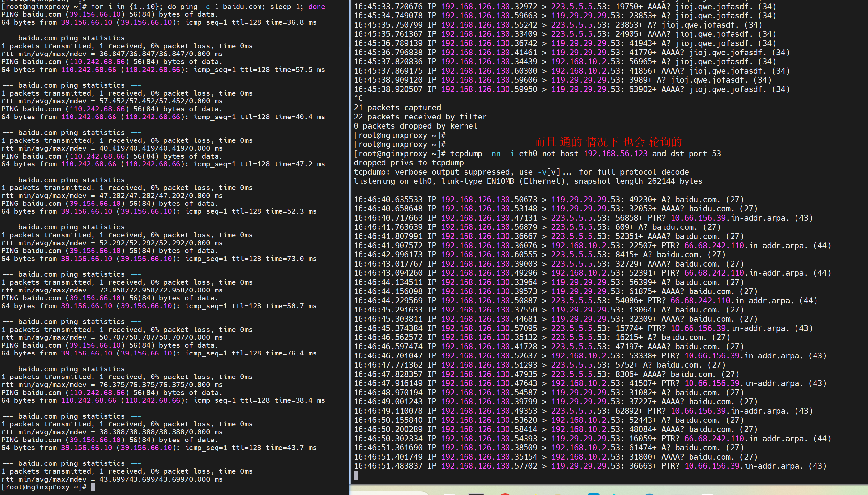Viewport: 868px width, 495px height.
Task: Click 'dropped privs to tcpdump' line
Action: 408,163
